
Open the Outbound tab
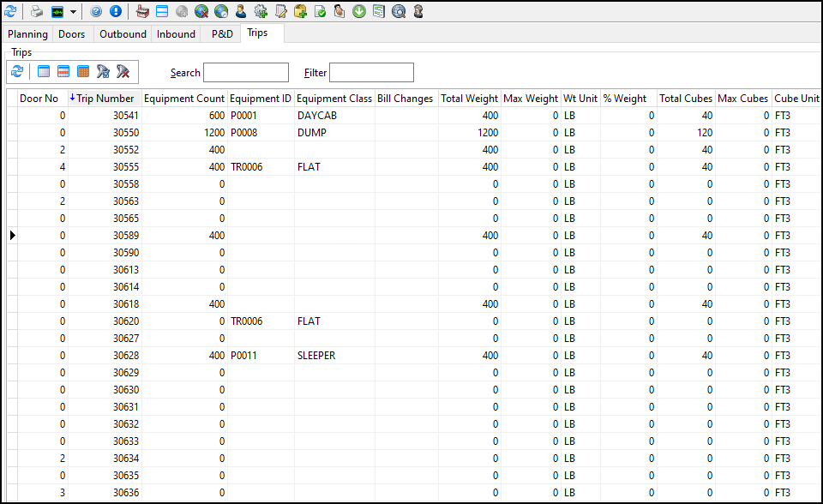click(x=123, y=34)
